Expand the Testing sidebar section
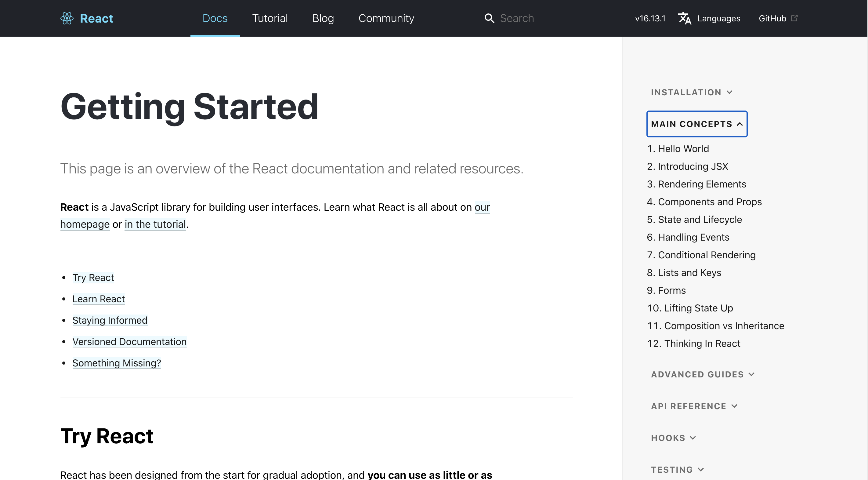This screenshot has height=480, width=868. tap(677, 469)
